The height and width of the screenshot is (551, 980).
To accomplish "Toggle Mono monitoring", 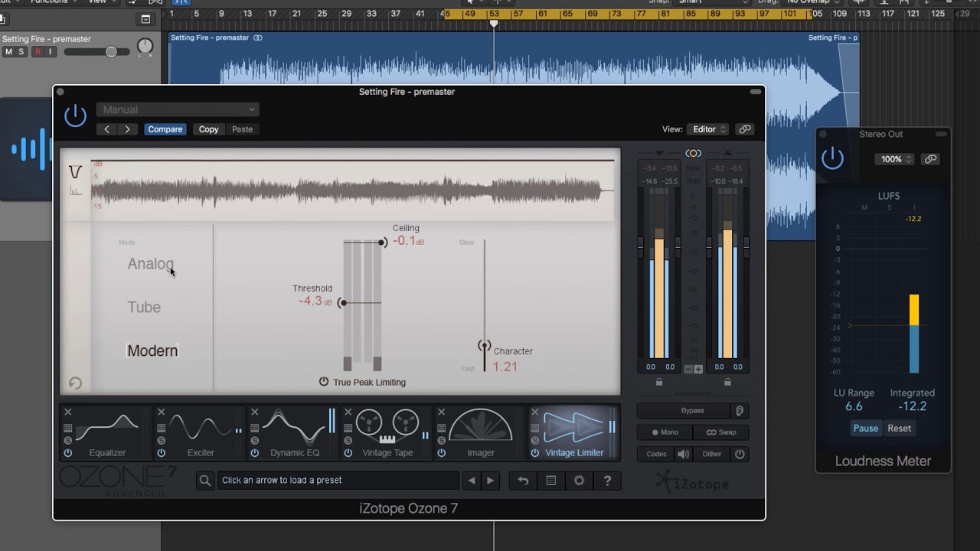I will point(665,432).
